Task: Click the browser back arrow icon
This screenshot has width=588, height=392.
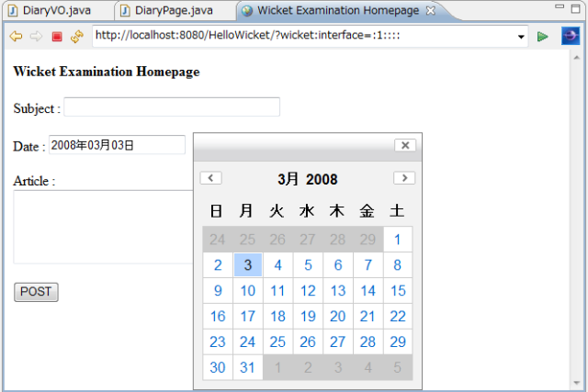Action: 17,37
